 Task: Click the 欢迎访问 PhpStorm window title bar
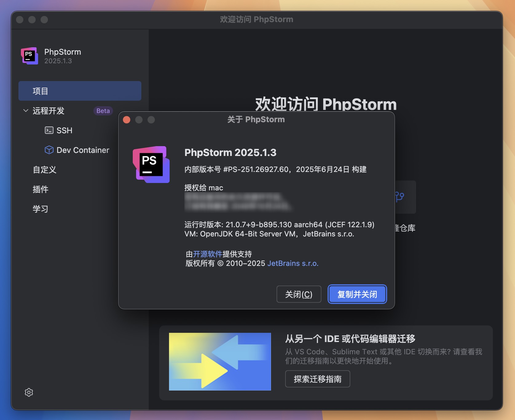(257, 19)
